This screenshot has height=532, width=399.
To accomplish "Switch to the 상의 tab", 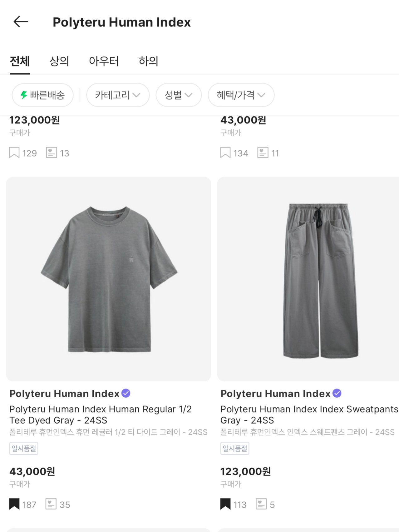I will [59, 61].
